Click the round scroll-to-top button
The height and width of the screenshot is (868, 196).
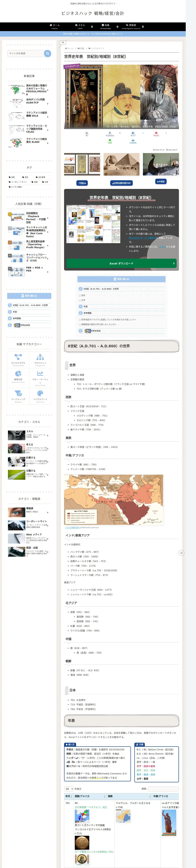[181, 553]
